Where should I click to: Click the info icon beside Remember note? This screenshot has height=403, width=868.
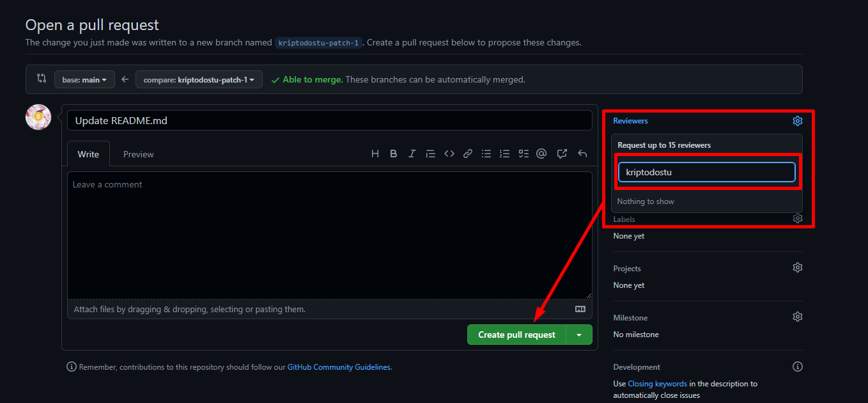72,367
